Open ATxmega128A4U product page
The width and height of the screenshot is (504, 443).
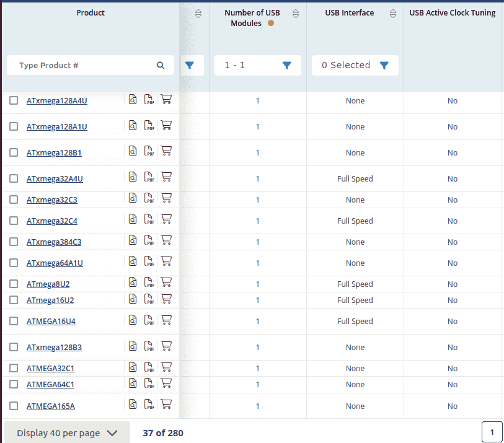tap(56, 101)
